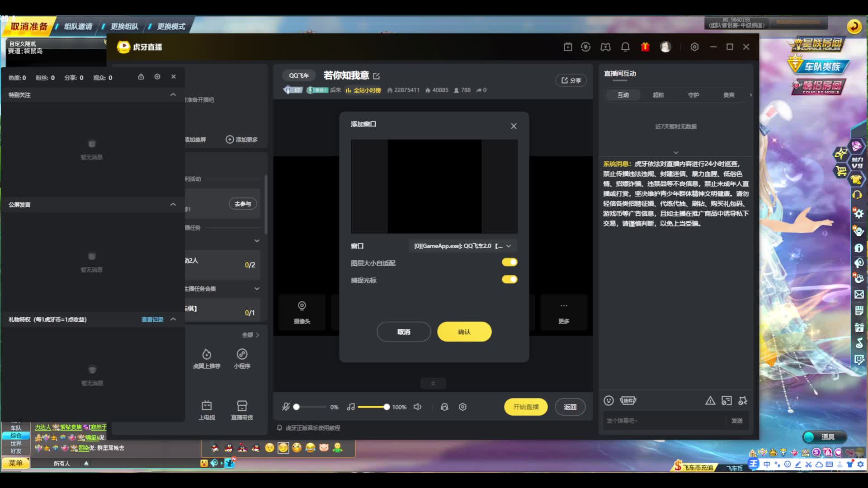Click the camera (摄像头) source icon
The image size is (868, 488).
[302, 307]
